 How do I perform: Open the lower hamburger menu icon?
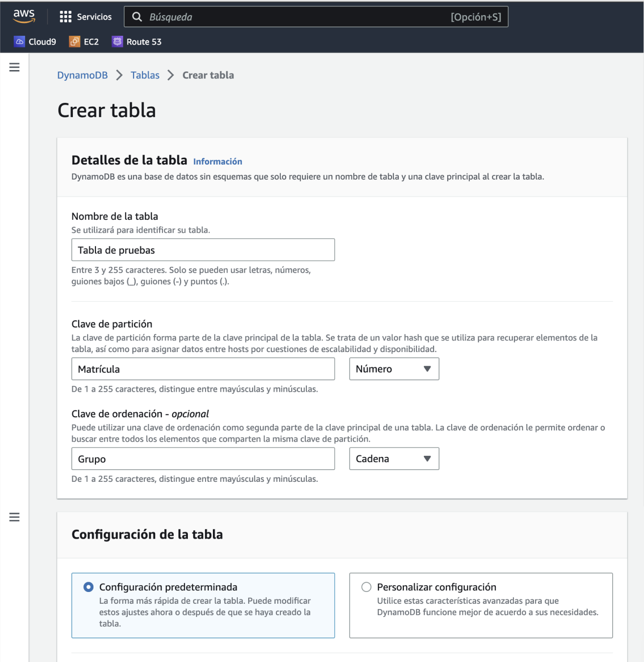[x=15, y=517]
